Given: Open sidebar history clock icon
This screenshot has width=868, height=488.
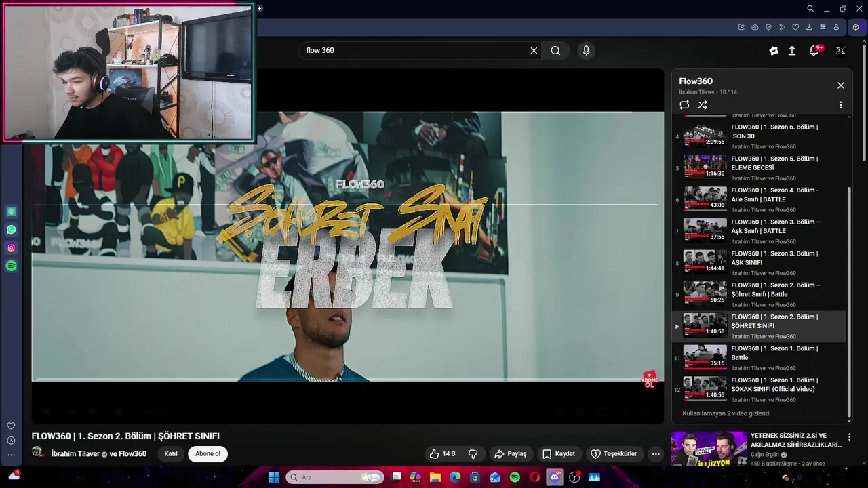Looking at the screenshot, I should 11,441.
